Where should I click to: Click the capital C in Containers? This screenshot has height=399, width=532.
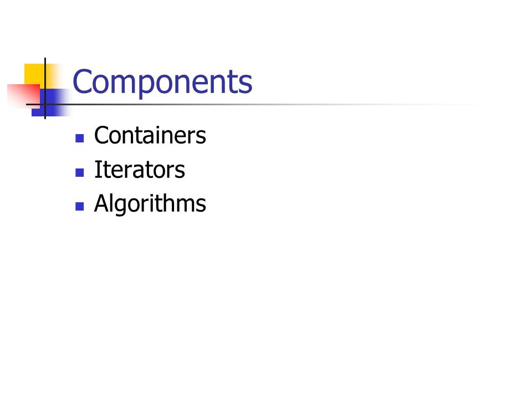[x=102, y=135]
